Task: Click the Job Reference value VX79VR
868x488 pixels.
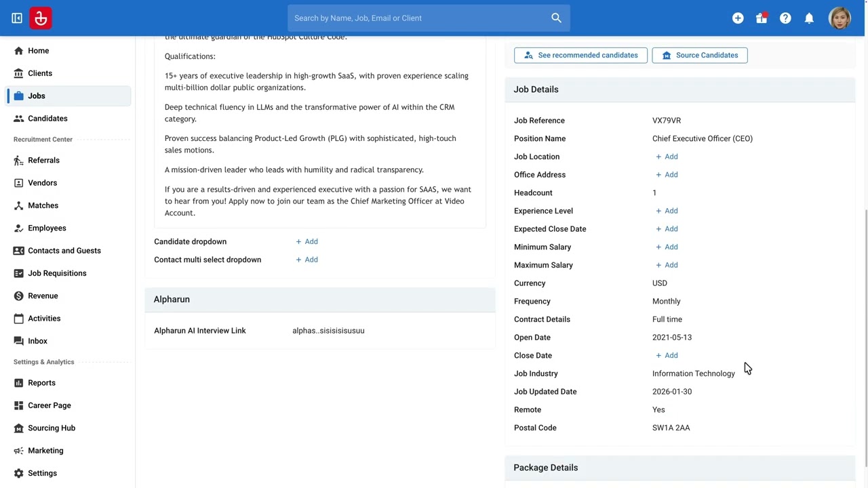Action: click(x=667, y=121)
